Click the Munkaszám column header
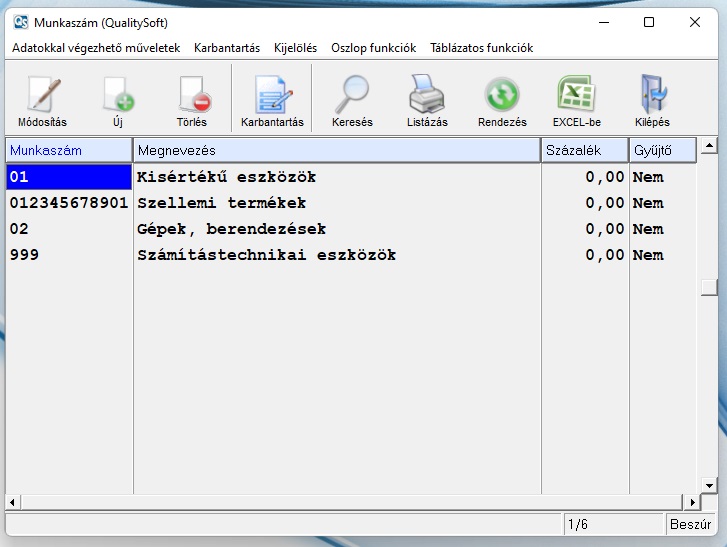The height and width of the screenshot is (547, 727). click(x=69, y=150)
